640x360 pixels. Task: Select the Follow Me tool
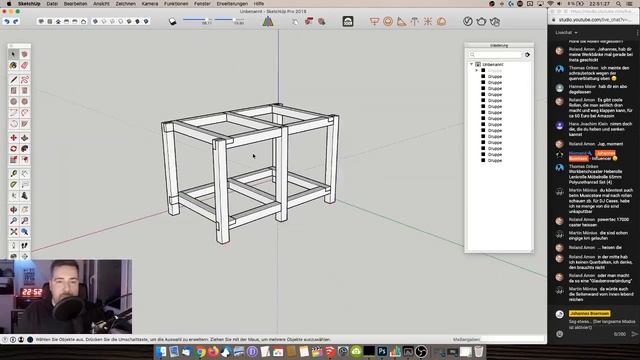(24, 149)
